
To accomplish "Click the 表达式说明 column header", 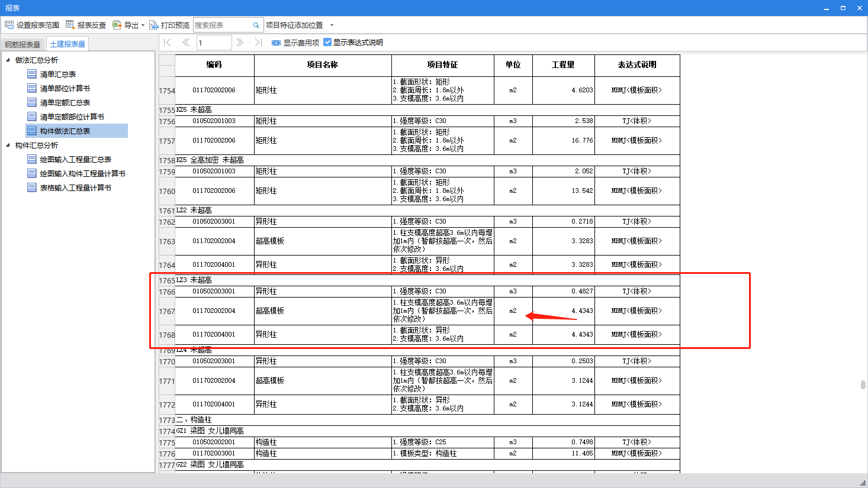I will point(637,65).
